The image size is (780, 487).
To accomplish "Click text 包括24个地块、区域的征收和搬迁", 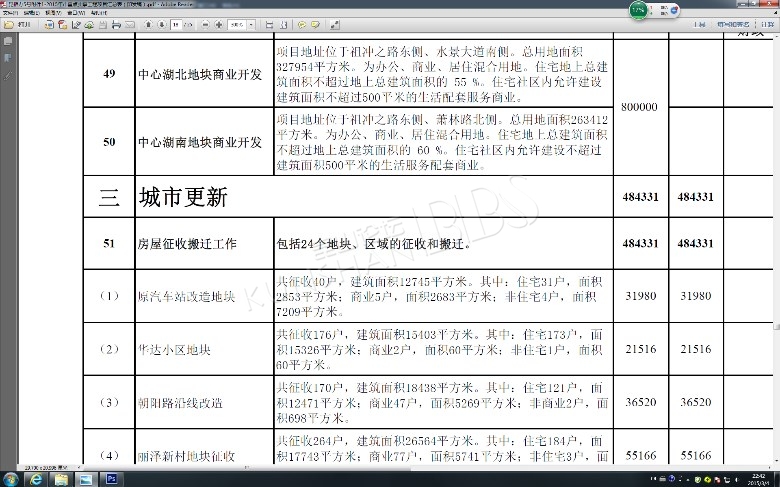I will click(x=374, y=244).
